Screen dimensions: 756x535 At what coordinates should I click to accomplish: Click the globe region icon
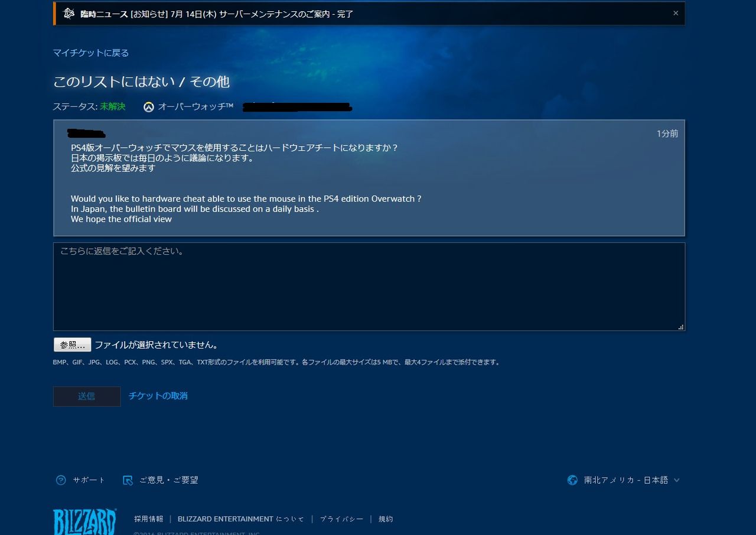(x=572, y=480)
